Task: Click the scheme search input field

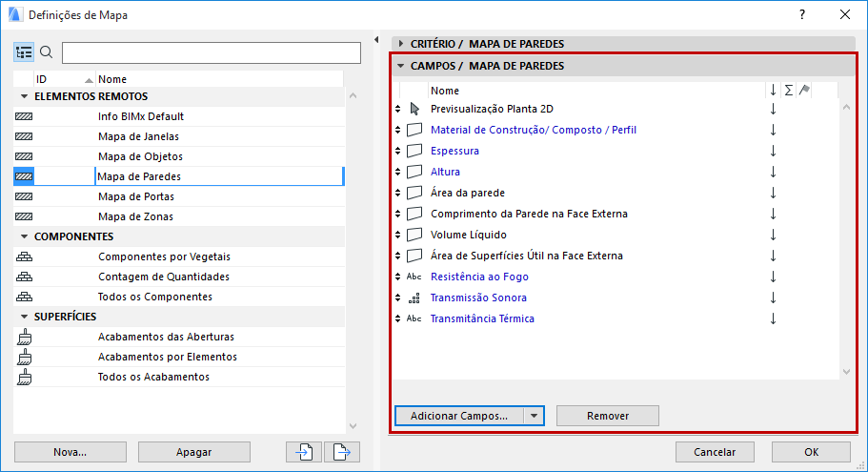Action: tap(211, 52)
